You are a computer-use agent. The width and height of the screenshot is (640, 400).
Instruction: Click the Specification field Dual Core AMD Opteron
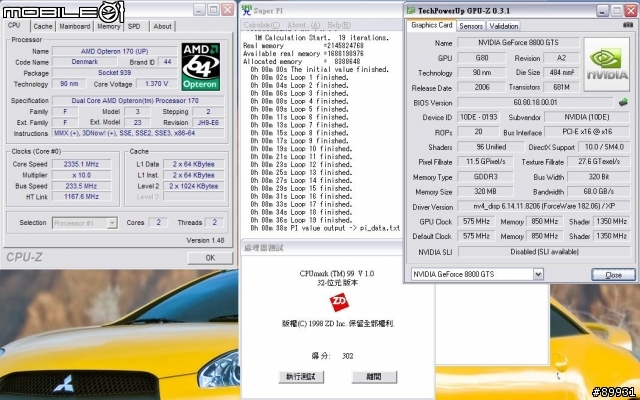tap(138, 100)
